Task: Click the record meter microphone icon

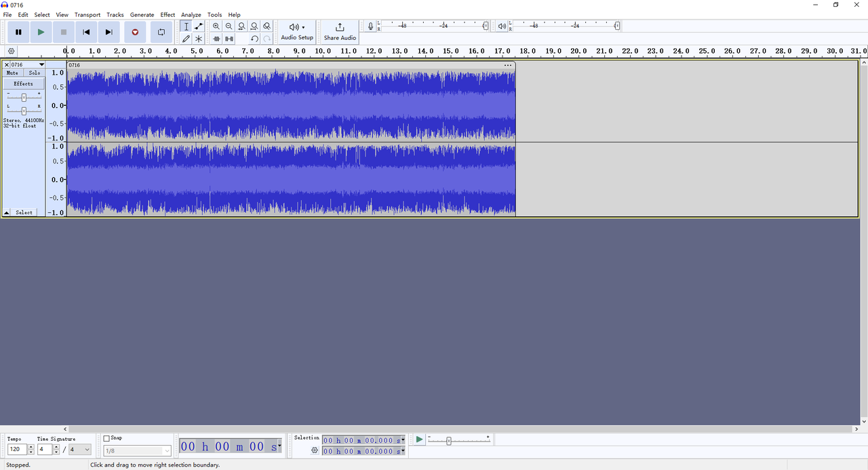Action: [x=370, y=26]
